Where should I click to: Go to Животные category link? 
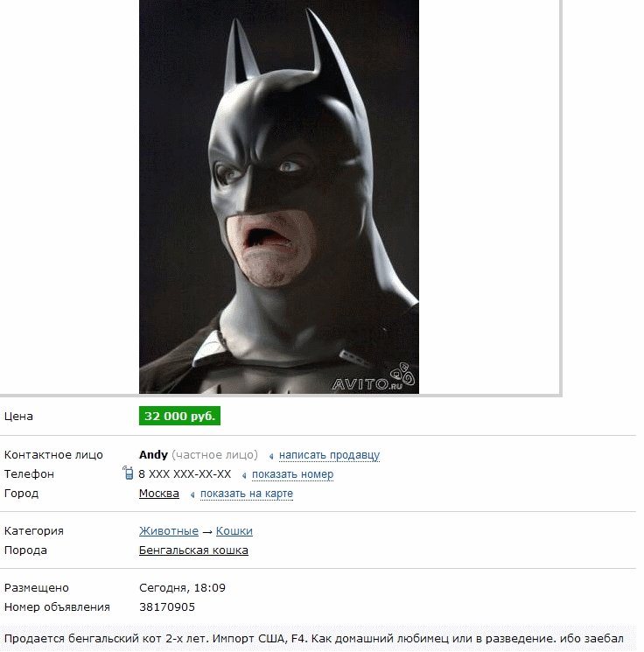[169, 531]
